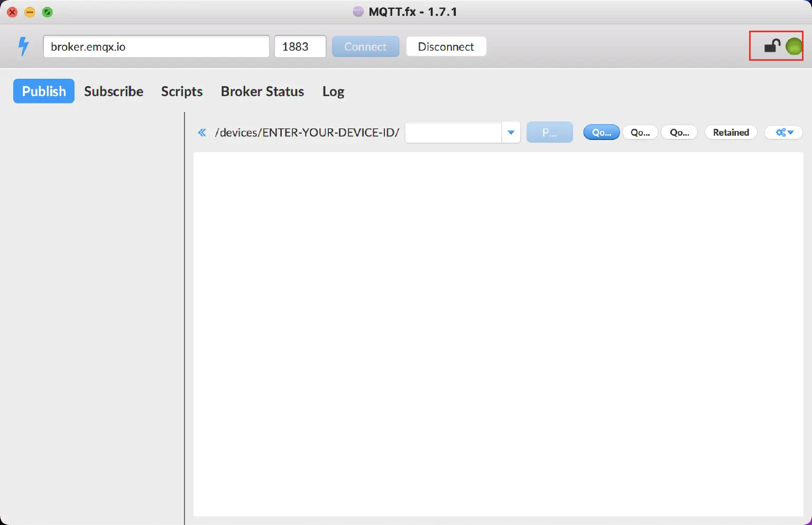The image size is (812, 525).
Task: Click the truncated blue Publish button beside topic
Action: coord(549,133)
